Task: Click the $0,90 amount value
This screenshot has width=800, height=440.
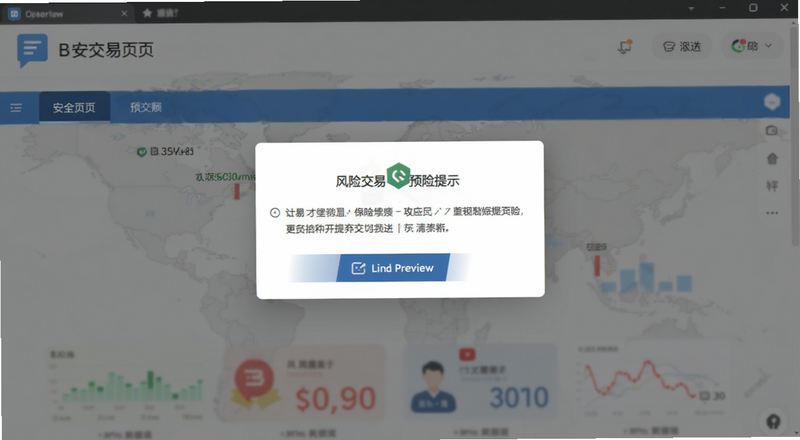Action: click(336, 399)
